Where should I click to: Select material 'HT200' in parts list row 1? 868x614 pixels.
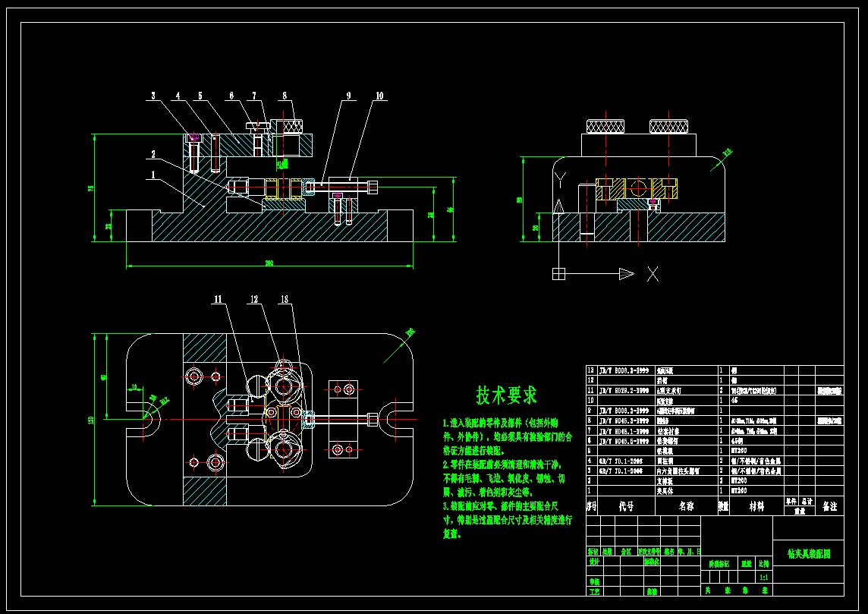[x=739, y=491]
